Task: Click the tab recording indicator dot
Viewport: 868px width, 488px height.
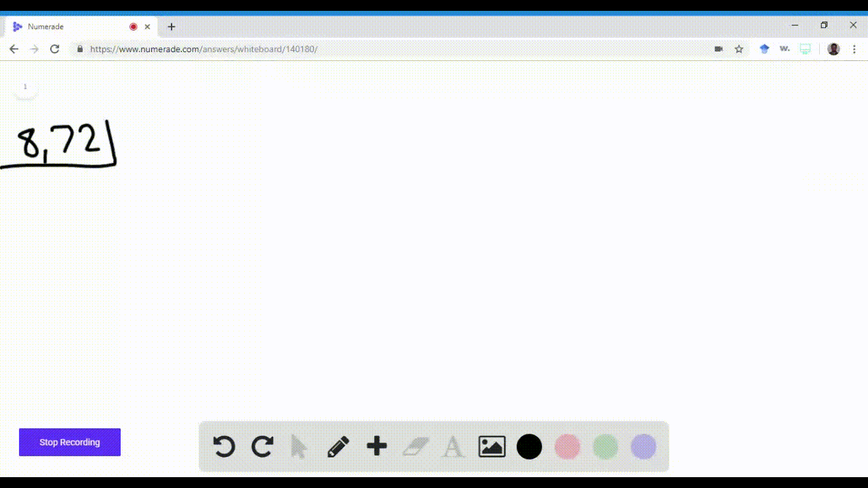Action: [133, 26]
